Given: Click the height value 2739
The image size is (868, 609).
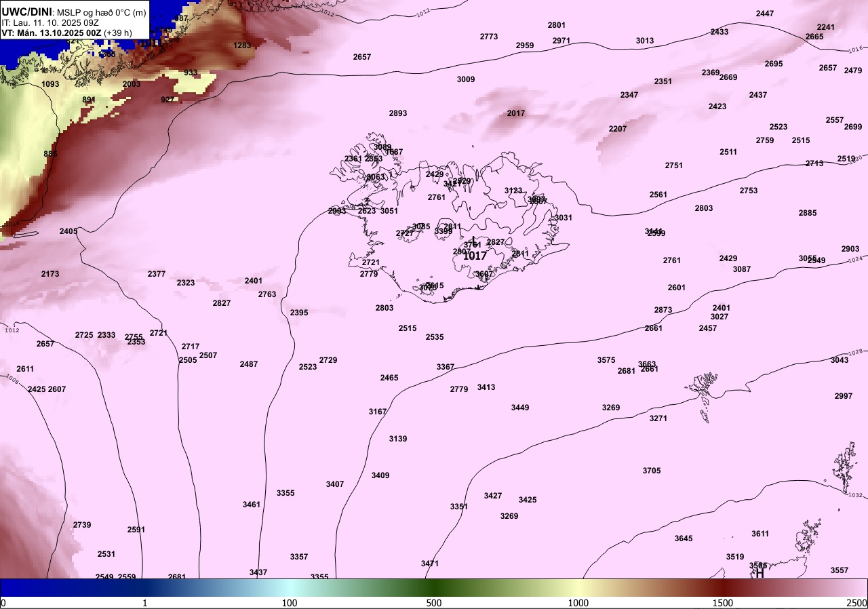Looking at the screenshot, I should pyautogui.click(x=82, y=525).
